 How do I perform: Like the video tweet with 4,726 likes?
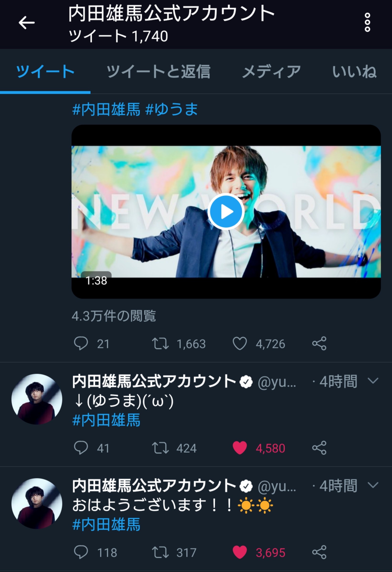tap(240, 344)
